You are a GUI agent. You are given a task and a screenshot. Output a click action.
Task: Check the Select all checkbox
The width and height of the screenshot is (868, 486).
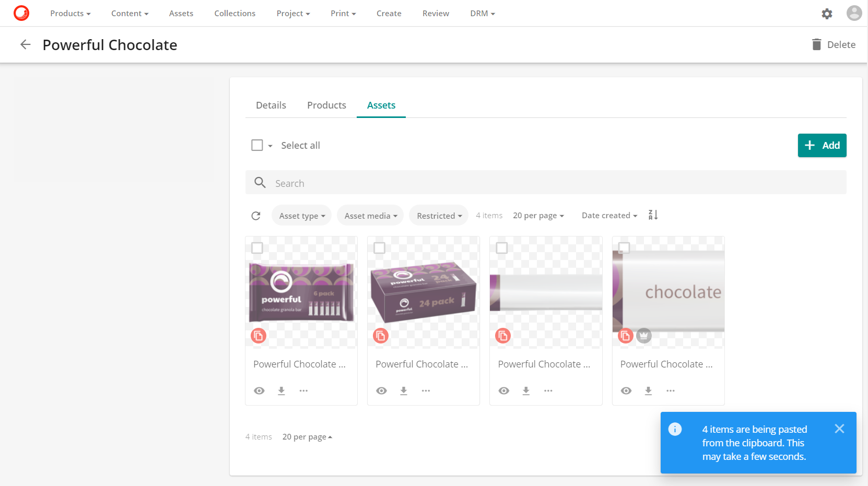[257, 145]
